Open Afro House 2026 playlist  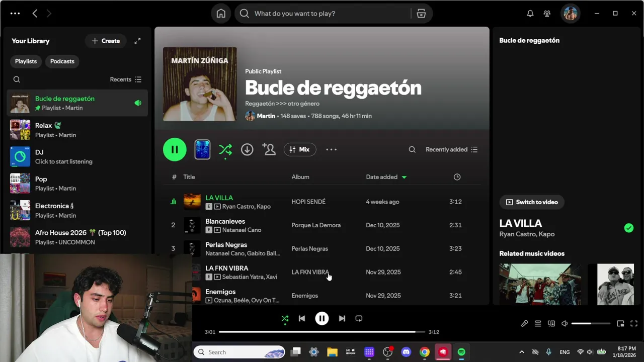(x=77, y=237)
